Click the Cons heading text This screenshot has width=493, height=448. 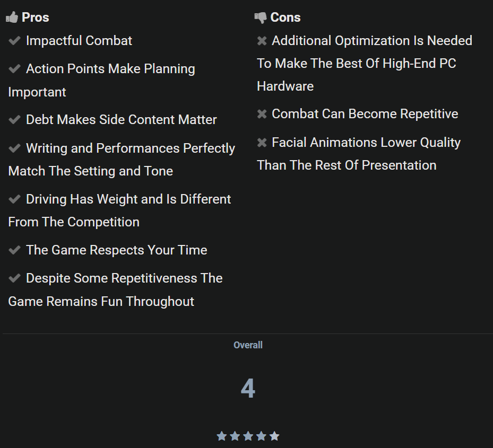[x=286, y=17]
